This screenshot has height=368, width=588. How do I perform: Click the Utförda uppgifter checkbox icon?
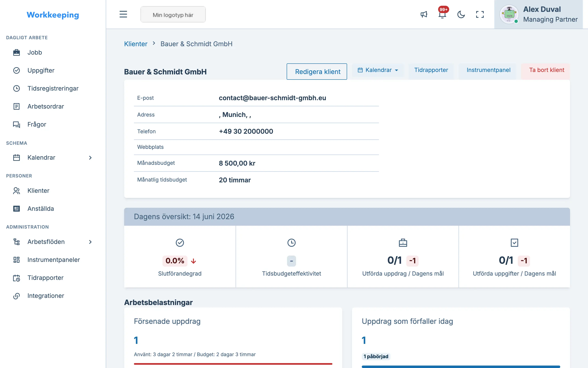514,243
